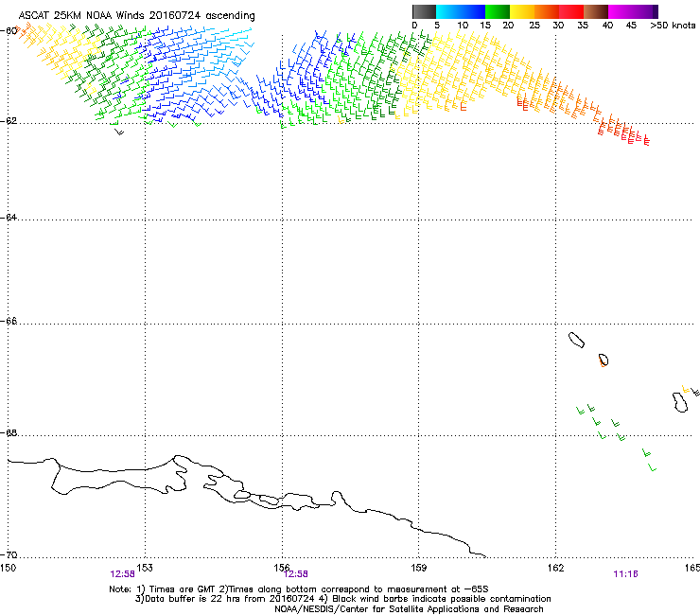Viewport: 700px width, 615px height.
Task: Click longitude axis label '159'
Action: click(418, 568)
